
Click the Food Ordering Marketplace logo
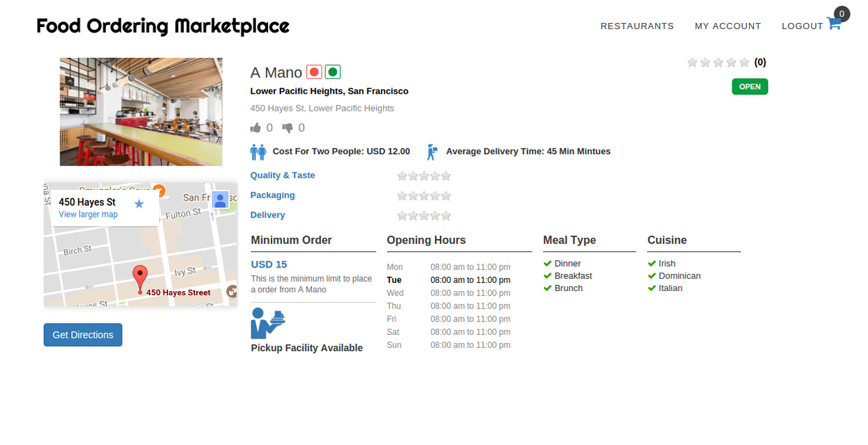coord(163,26)
